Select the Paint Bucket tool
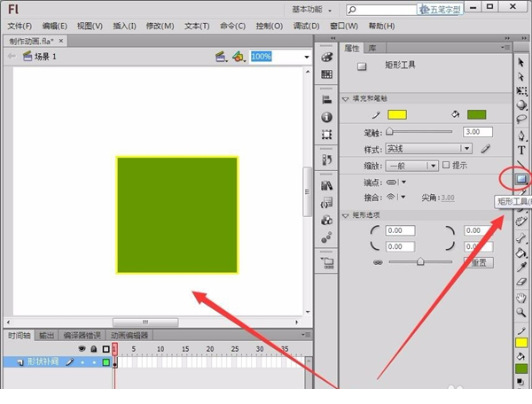This screenshot has width=532, height=404. point(521,252)
